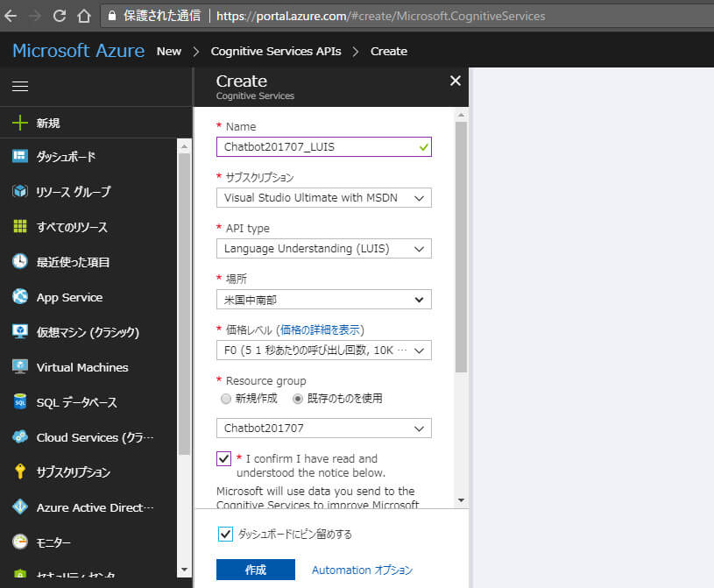Viewport: 714px width, 588px height.
Task: Close the Create blade with X
Action: coord(456,81)
